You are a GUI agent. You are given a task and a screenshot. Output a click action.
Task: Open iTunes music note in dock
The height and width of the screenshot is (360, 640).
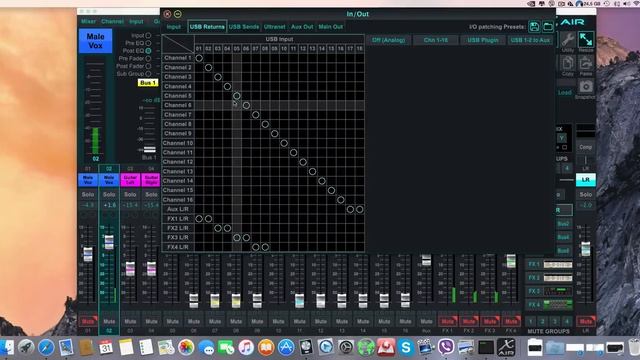[x=246, y=347]
